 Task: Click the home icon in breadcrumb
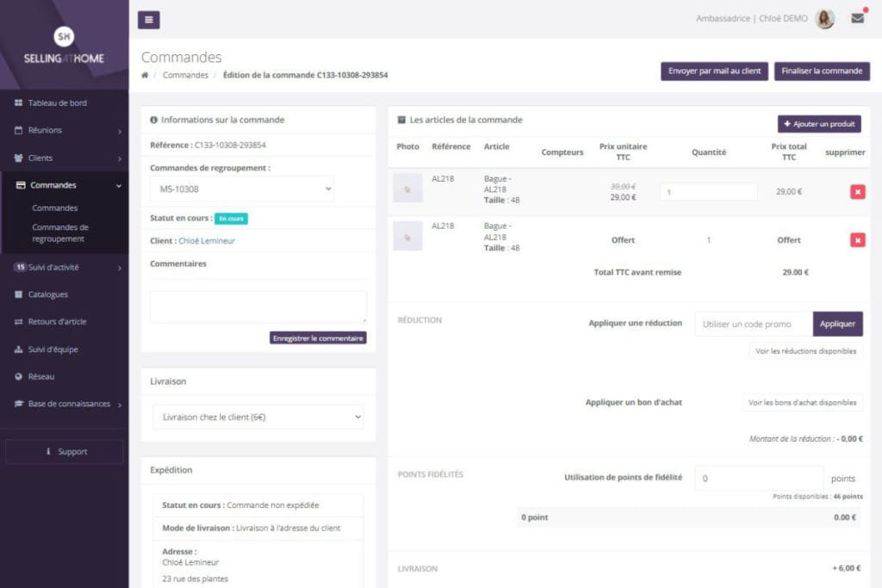pyautogui.click(x=145, y=75)
